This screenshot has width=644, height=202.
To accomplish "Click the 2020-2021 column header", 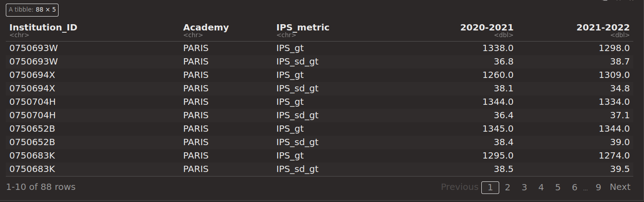I will point(487,27).
